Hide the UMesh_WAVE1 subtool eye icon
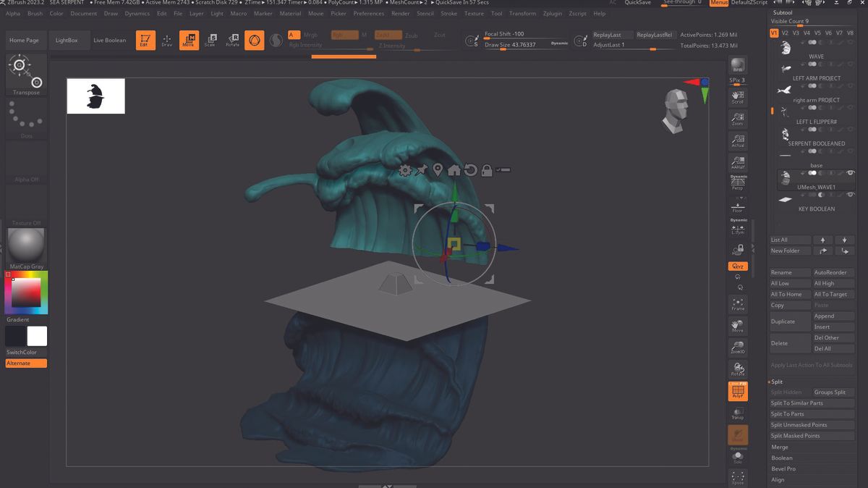868x488 pixels. [x=851, y=172]
